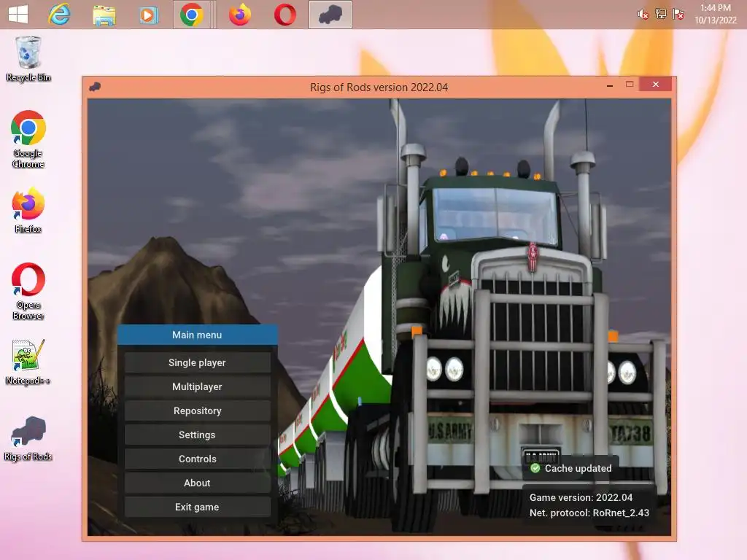Switch to Google Chrome on the taskbar
The width and height of the screenshot is (747, 560).
click(x=192, y=15)
